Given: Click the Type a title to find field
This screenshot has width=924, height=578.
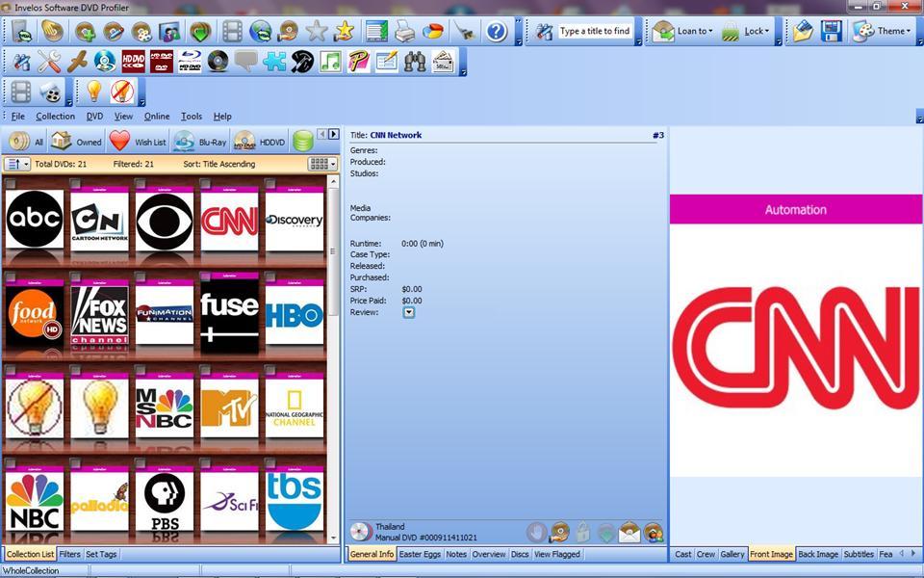Looking at the screenshot, I should click(x=595, y=31).
